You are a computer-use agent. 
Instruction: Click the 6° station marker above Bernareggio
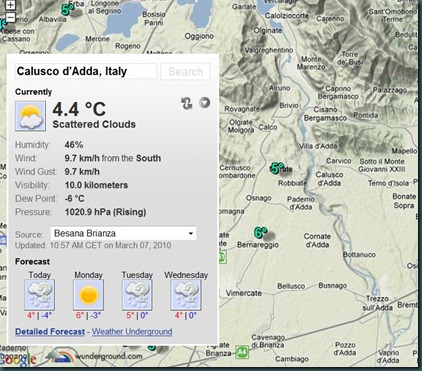(x=260, y=232)
